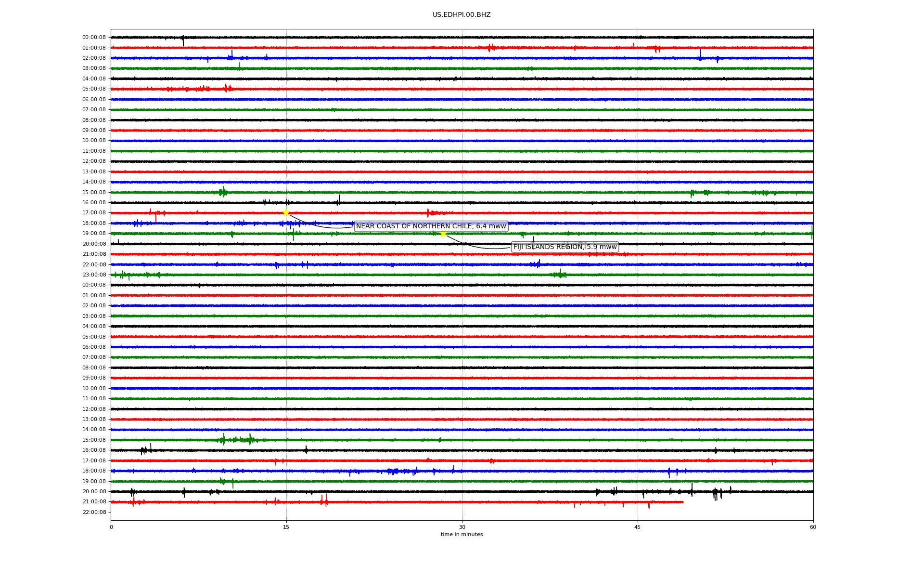Select the NEAR COAST OF NORTHERN CHILE annotation
924x578 pixels.
tap(431, 226)
